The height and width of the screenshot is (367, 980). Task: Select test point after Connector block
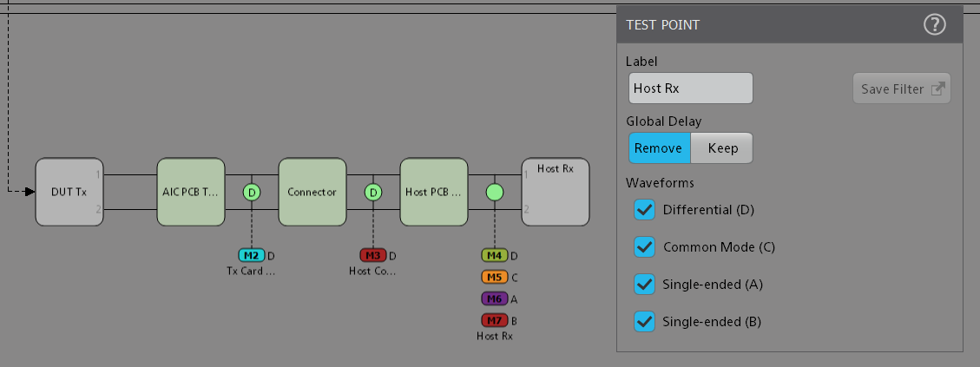pos(373,192)
